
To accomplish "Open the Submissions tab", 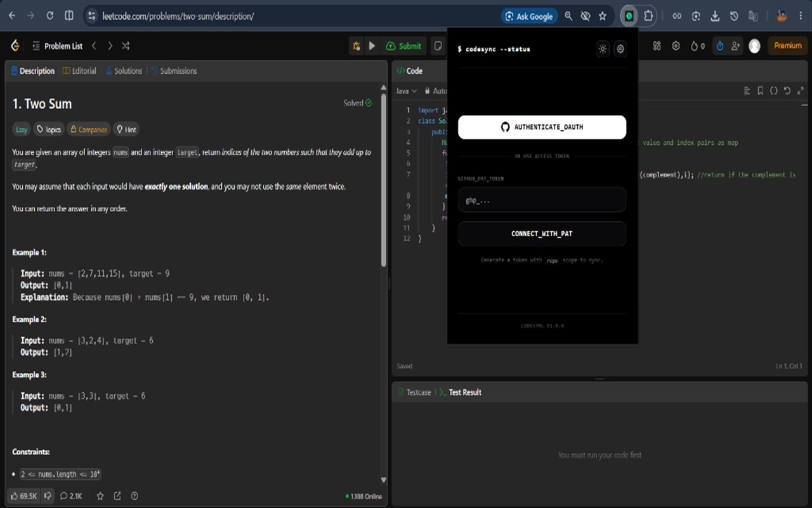I will (174, 71).
